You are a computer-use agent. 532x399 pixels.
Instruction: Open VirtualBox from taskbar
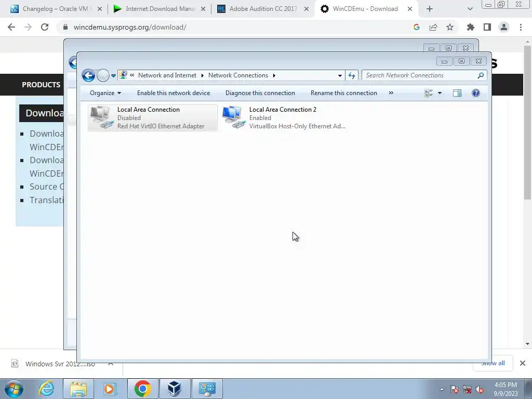[x=175, y=389]
